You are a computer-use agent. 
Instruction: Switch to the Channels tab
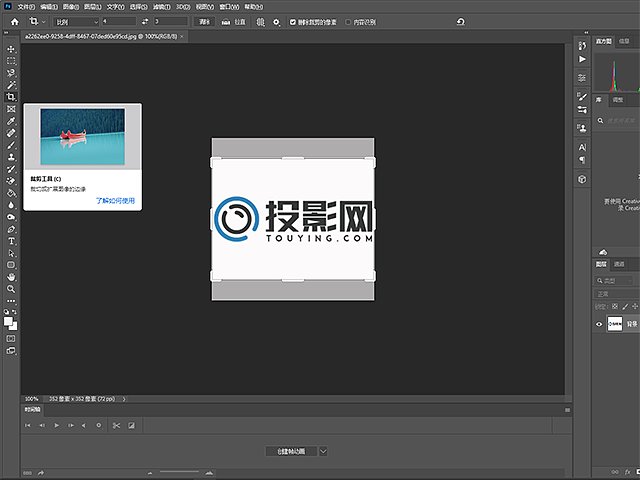tap(619, 264)
